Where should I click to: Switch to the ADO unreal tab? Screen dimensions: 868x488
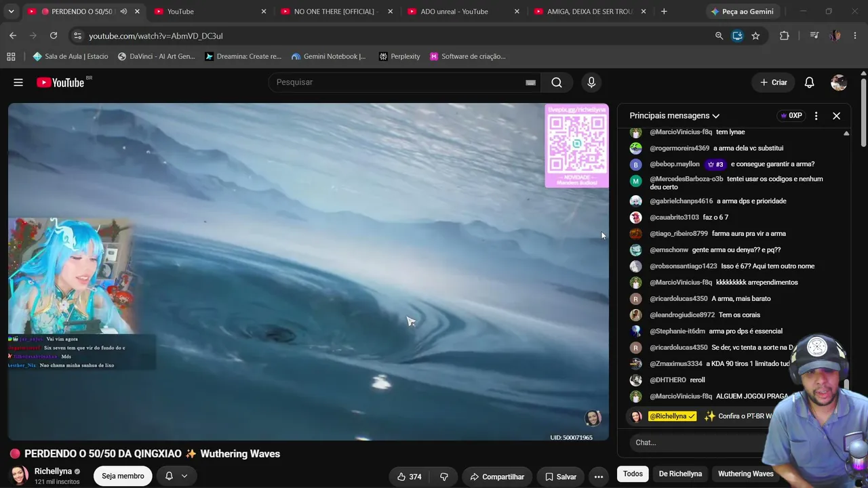(464, 12)
